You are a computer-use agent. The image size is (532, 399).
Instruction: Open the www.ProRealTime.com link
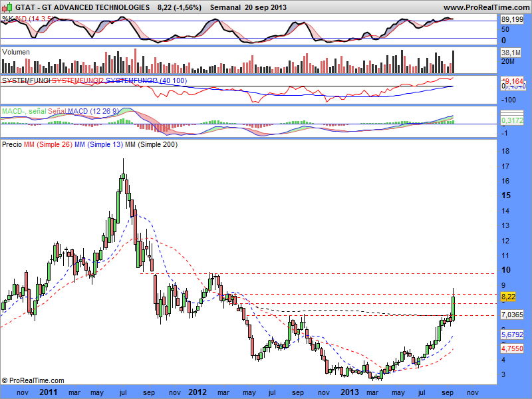486,7
